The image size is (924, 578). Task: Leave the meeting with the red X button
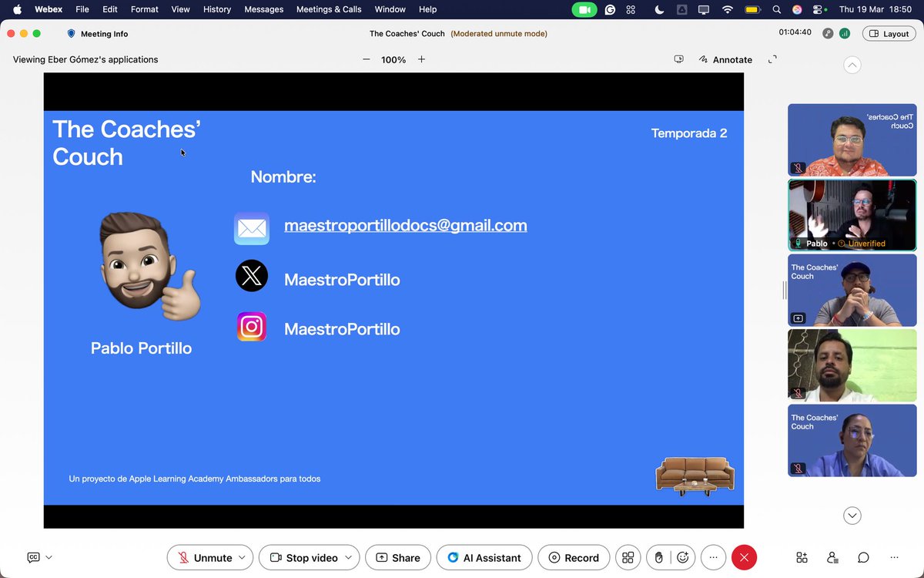point(744,558)
